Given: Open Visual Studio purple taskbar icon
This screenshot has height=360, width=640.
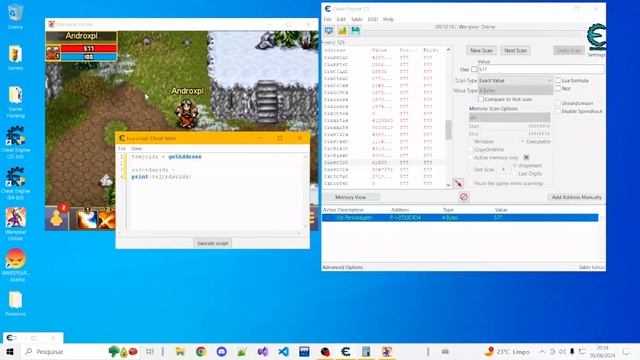Looking at the screenshot, I should [x=263, y=351].
